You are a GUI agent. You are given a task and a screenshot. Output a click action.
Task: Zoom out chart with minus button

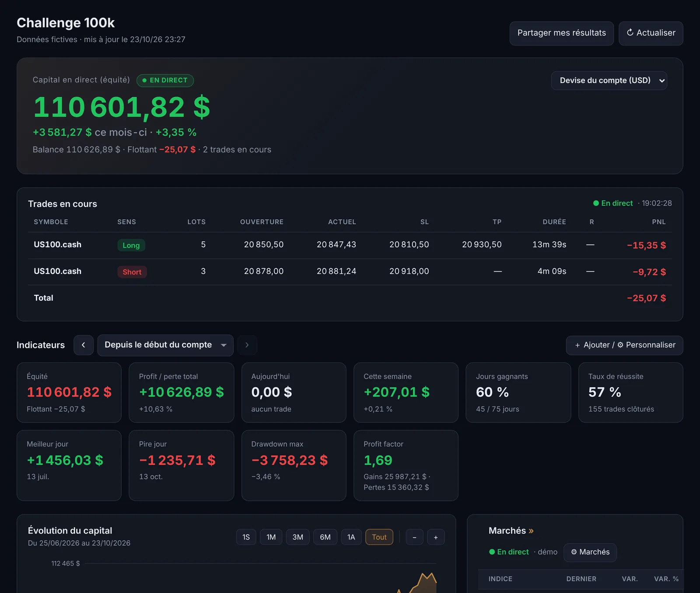pos(414,537)
